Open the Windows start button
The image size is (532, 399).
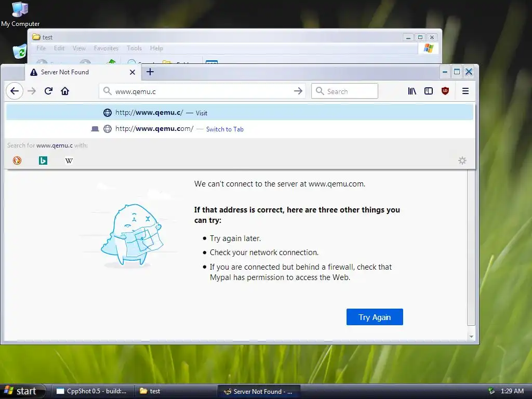tap(23, 391)
